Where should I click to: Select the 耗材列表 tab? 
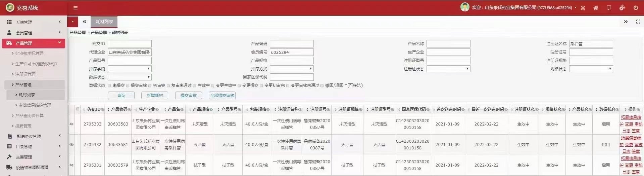coord(104,22)
